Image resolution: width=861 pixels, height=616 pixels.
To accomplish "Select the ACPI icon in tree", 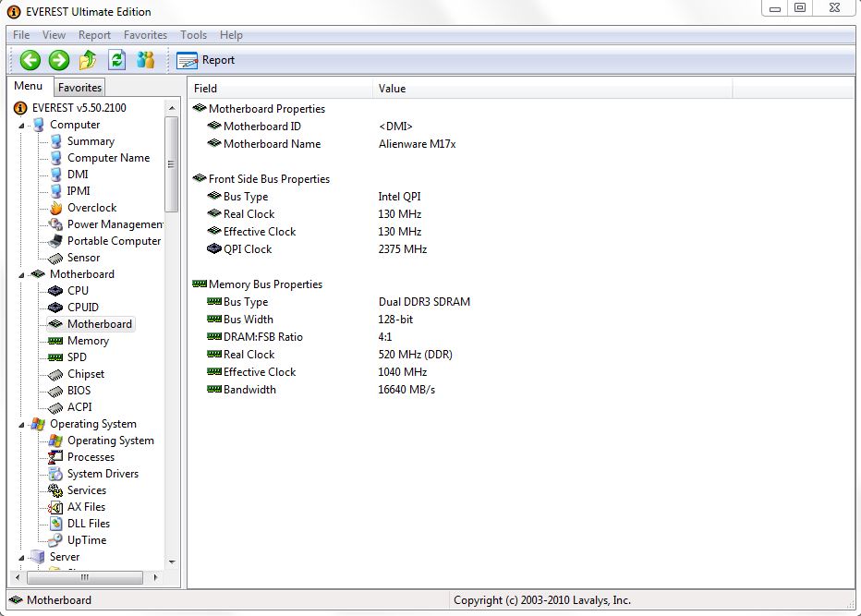I will [55, 407].
